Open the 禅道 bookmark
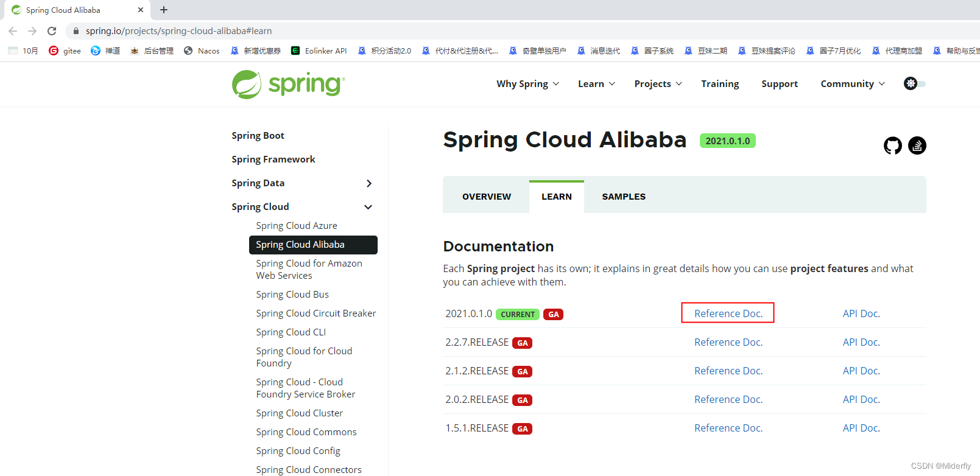Screen dimensions: 980x476 105,51
